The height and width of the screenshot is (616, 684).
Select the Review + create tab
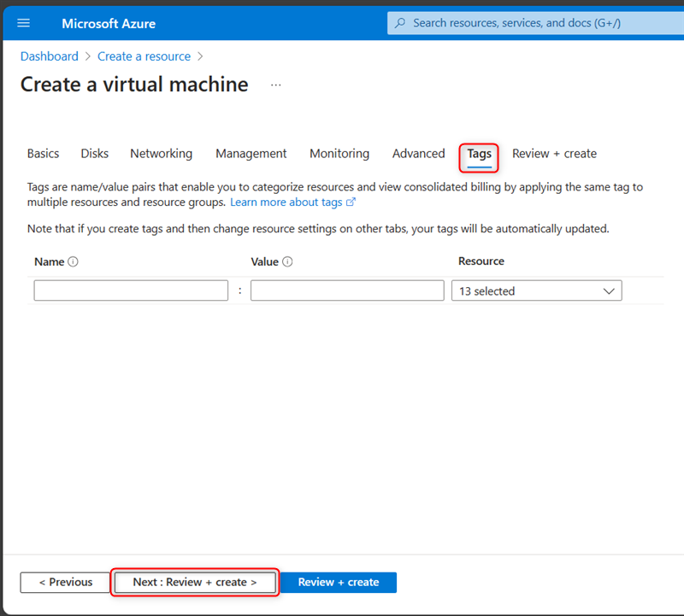tap(554, 154)
